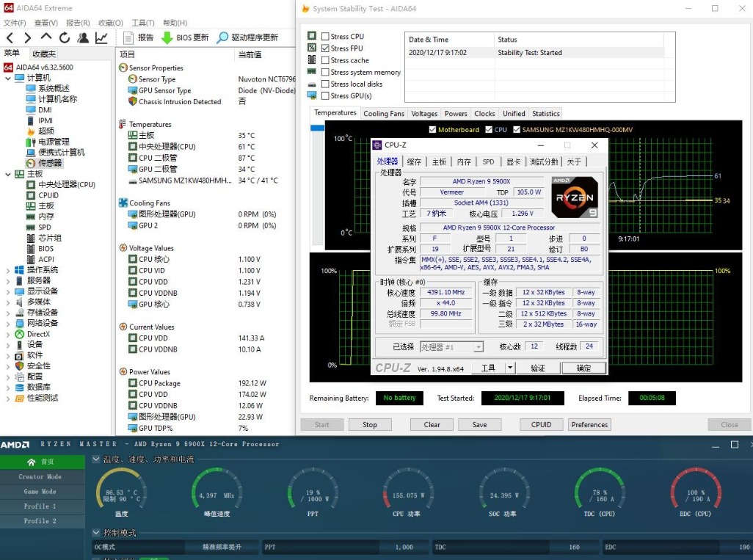Open AIDA64 文件(F) menu

15,23
